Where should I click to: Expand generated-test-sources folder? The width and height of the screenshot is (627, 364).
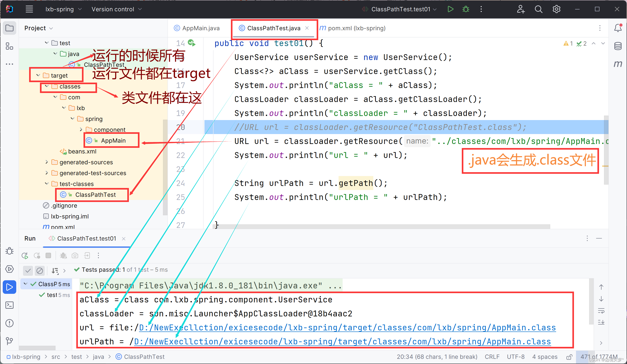46,173
